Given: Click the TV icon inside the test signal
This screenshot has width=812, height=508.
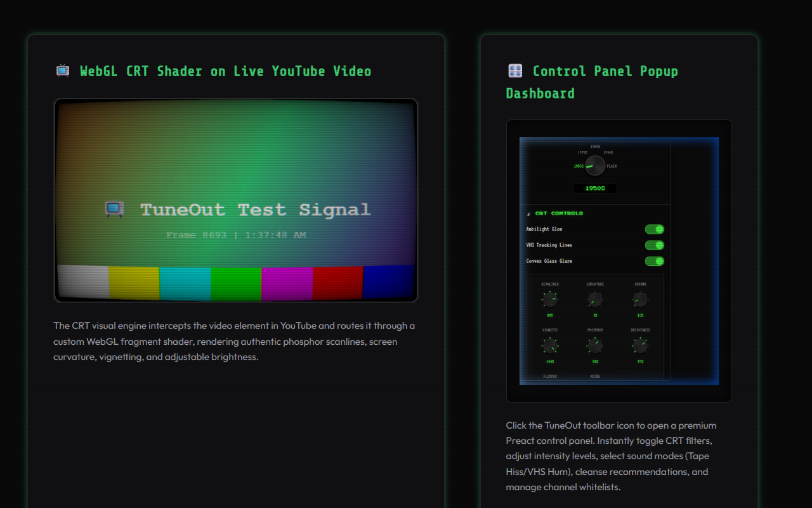Looking at the screenshot, I should [114, 209].
